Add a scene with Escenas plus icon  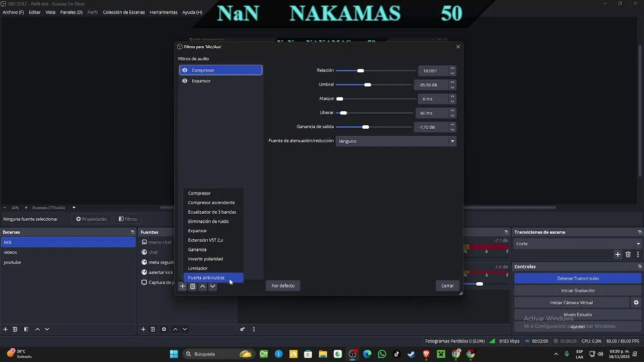pos(6,329)
